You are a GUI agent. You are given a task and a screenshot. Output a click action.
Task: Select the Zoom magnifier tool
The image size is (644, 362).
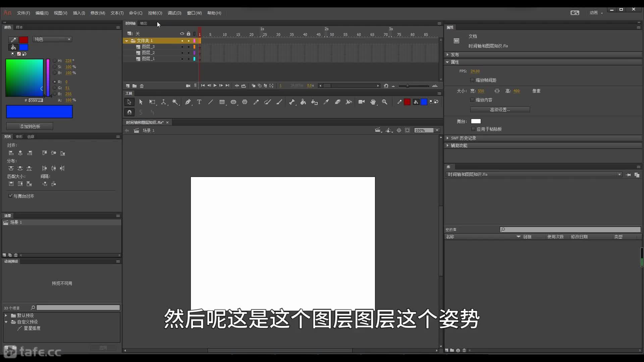[385, 102]
